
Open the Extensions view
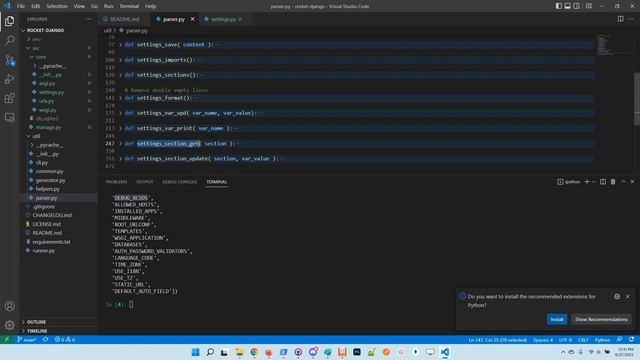click(9, 98)
